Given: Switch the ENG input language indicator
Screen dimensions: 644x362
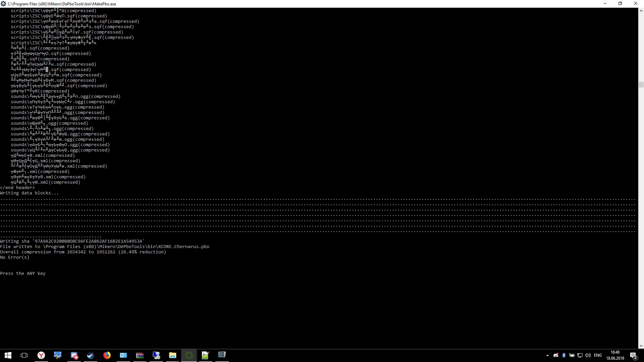Looking at the screenshot, I should tap(598, 355).
